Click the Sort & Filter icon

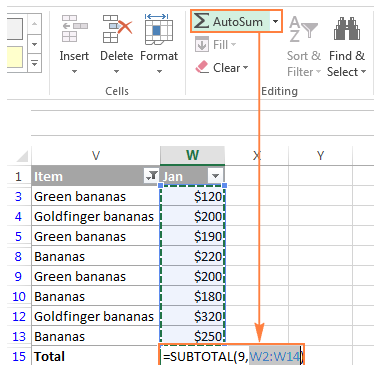[x=303, y=29]
